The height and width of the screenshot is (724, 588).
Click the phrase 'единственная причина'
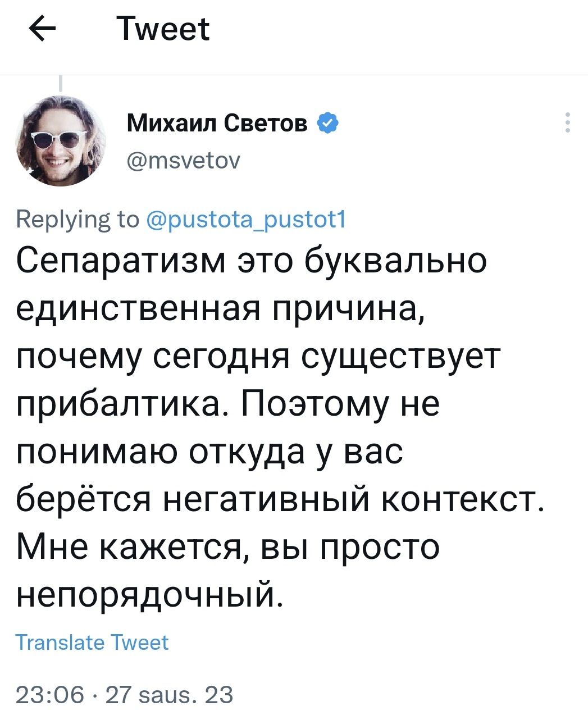[219, 308]
